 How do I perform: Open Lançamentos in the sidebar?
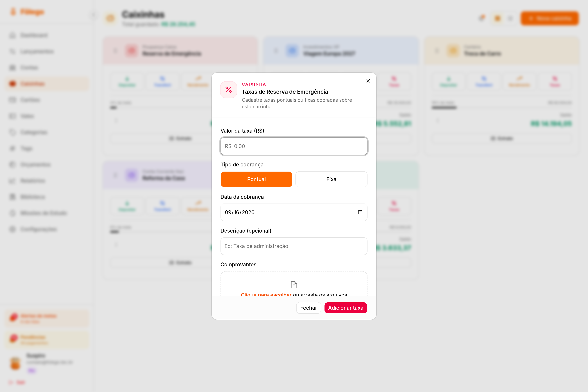click(37, 51)
